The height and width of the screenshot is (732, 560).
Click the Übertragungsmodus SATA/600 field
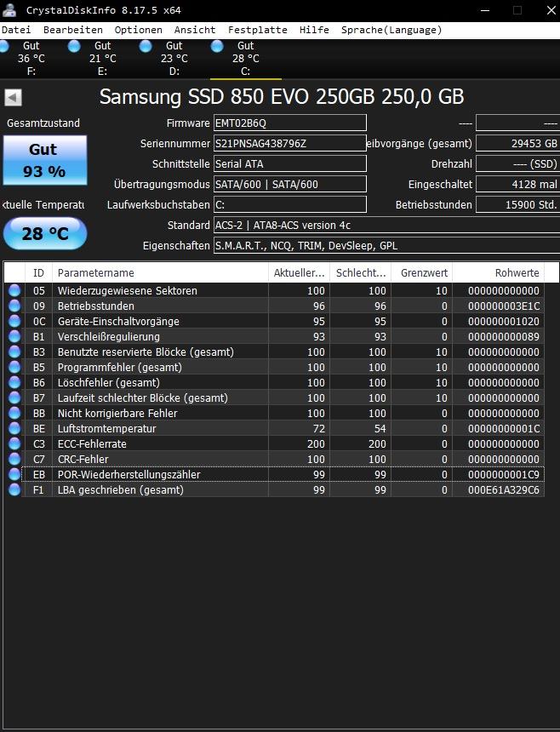(290, 184)
